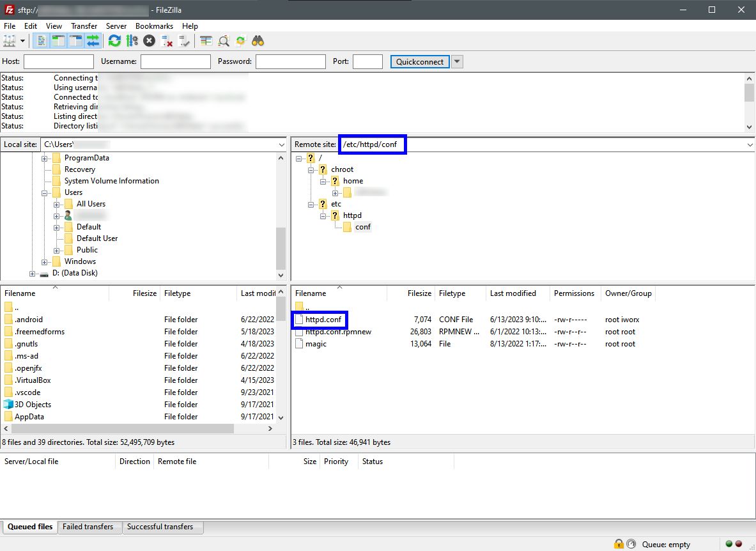Screen dimensions: 756x551
Task: Enable synchronized browsing
Action: coord(240,40)
